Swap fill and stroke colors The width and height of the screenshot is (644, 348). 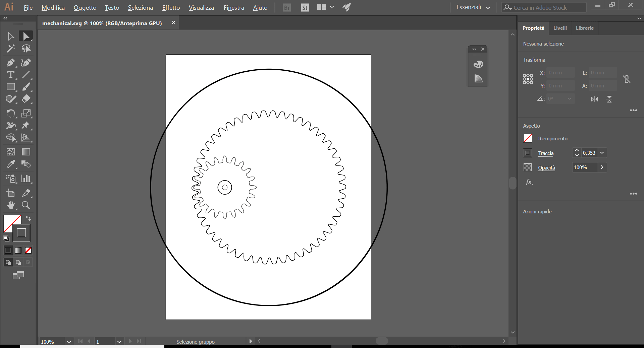tap(29, 218)
